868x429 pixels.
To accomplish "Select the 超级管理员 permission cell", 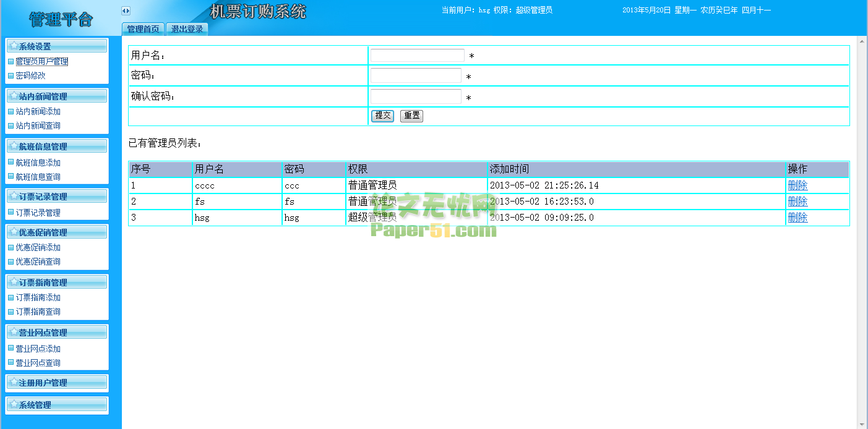I will click(417, 218).
